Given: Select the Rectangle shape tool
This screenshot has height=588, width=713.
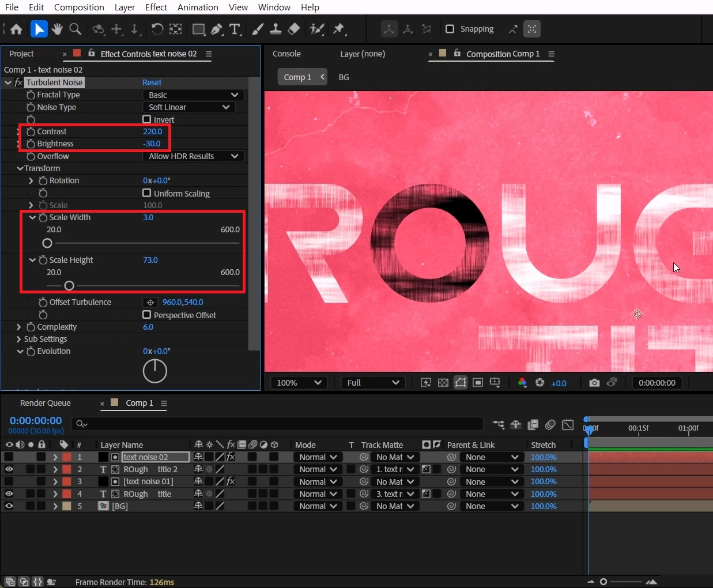Looking at the screenshot, I should pos(198,29).
